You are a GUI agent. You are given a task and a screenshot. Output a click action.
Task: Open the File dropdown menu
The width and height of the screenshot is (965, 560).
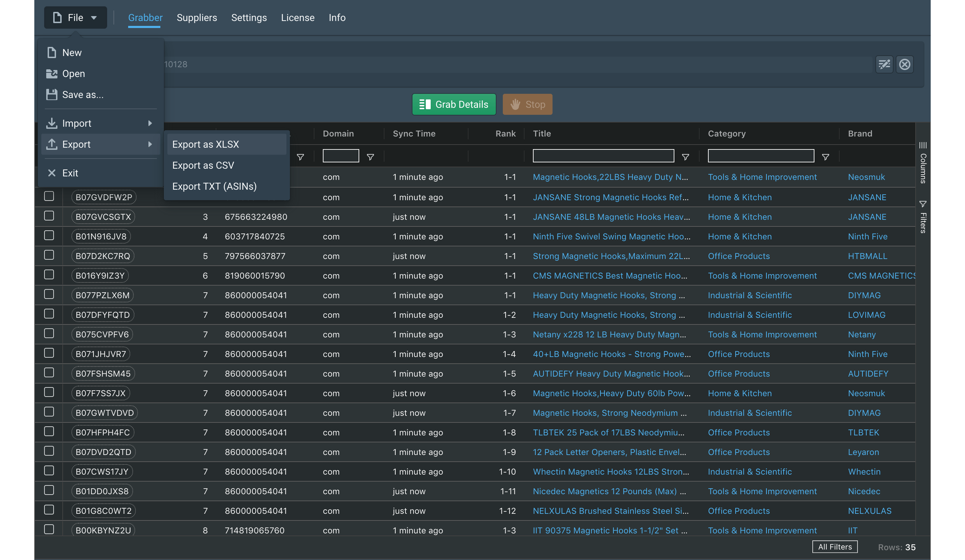[x=75, y=17]
